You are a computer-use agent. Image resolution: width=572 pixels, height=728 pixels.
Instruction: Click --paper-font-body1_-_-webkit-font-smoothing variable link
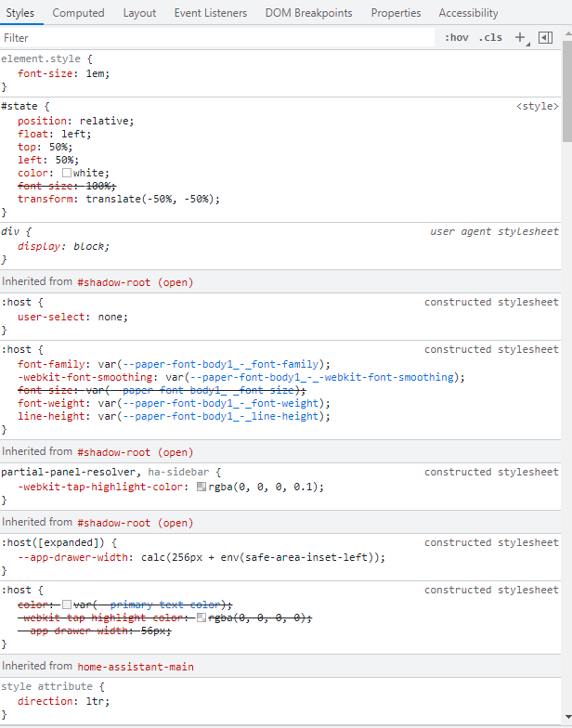pos(321,377)
